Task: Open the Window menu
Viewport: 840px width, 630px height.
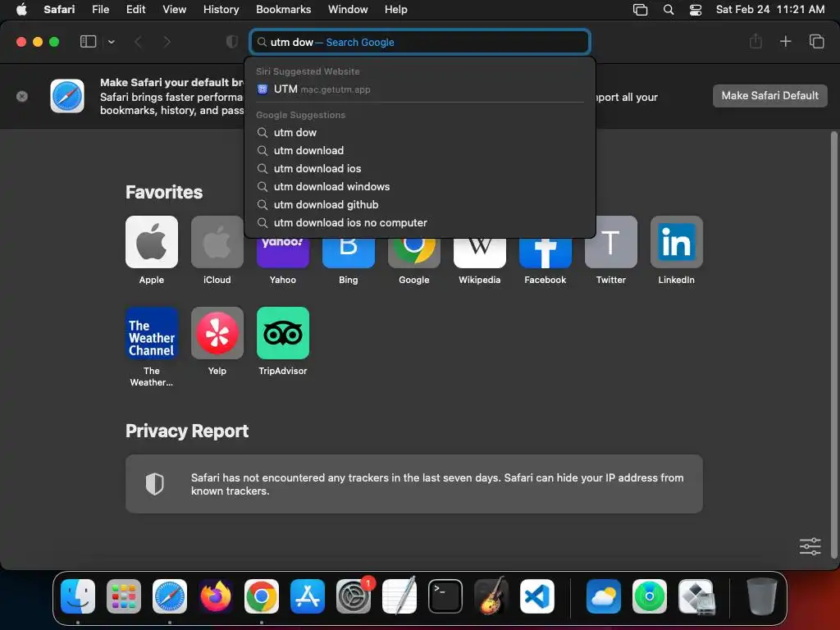Action: click(348, 9)
